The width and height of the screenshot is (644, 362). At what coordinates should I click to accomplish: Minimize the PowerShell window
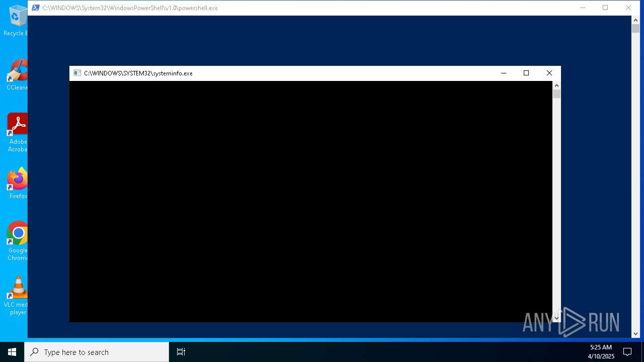582,8
